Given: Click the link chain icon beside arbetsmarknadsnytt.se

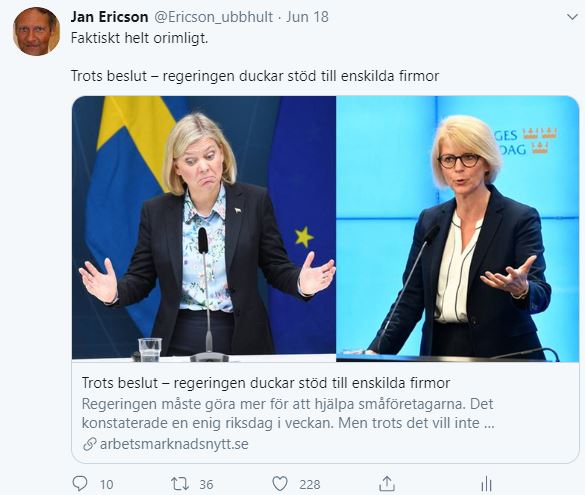Looking at the screenshot, I should [x=90, y=444].
